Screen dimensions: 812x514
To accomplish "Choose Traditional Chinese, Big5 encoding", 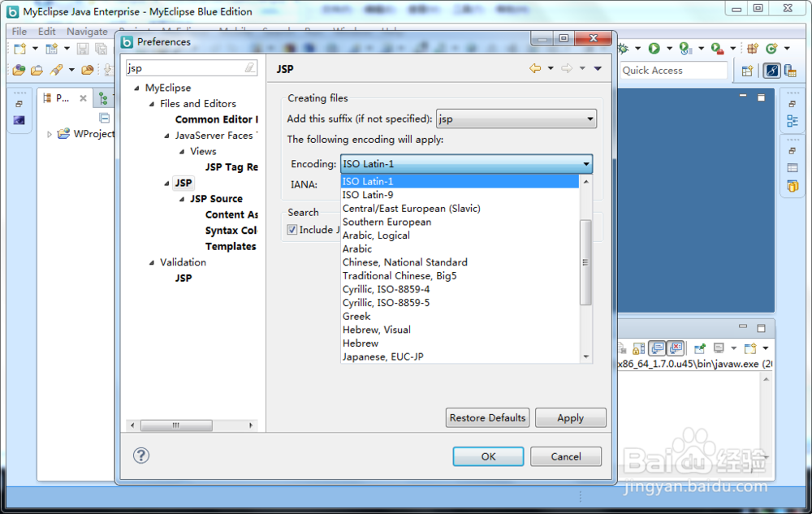I will click(x=460, y=276).
